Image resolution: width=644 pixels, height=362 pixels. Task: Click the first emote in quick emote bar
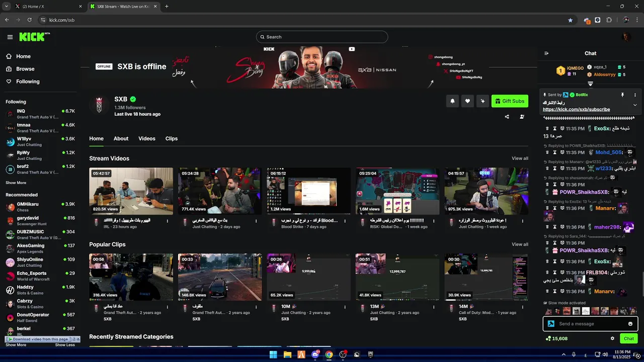(x=548, y=311)
